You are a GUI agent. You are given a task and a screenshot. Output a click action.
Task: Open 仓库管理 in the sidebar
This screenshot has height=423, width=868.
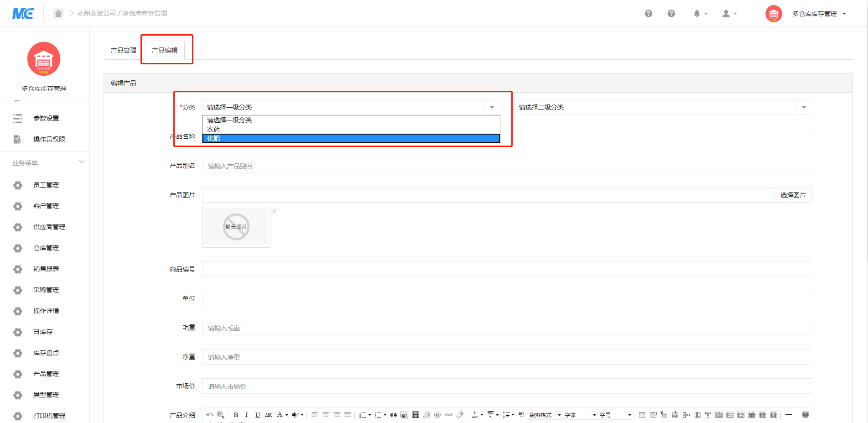tap(46, 248)
